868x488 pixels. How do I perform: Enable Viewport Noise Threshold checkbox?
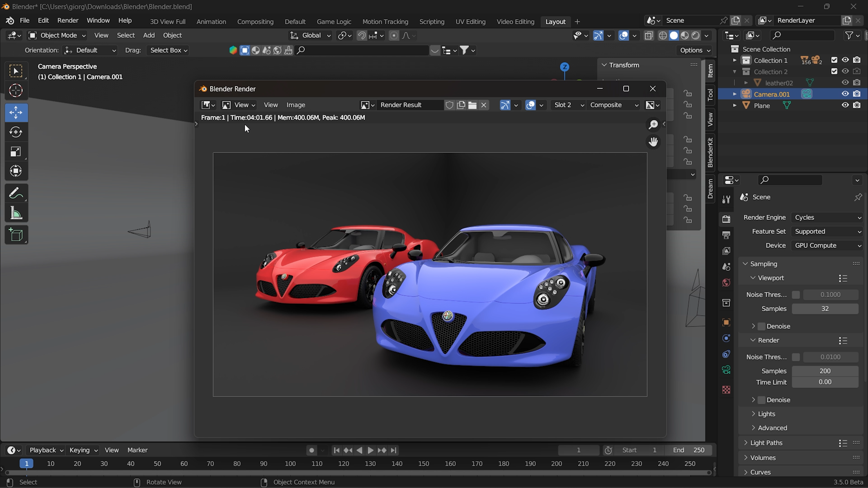pyautogui.click(x=796, y=295)
